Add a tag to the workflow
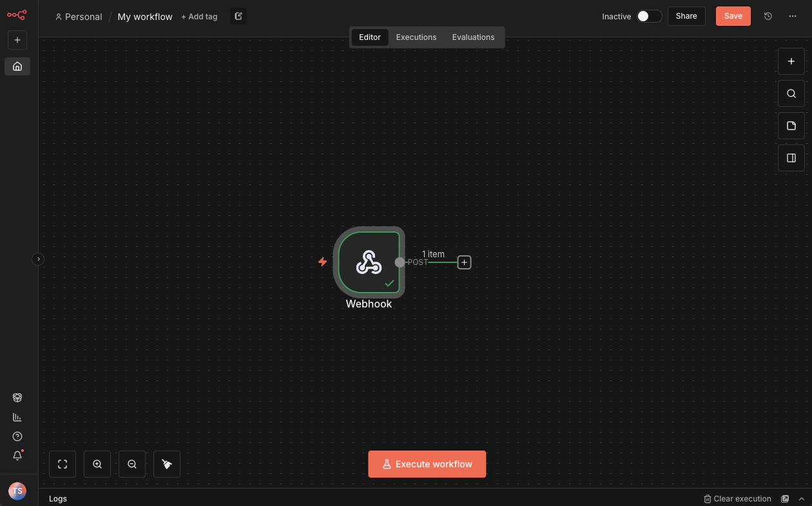The width and height of the screenshot is (812, 506). point(199,17)
